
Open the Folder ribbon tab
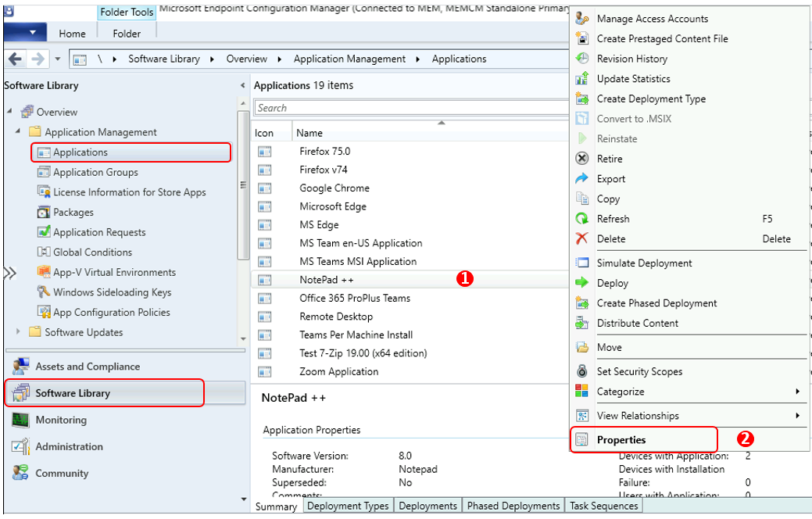pyautogui.click(x=127, y=34)
